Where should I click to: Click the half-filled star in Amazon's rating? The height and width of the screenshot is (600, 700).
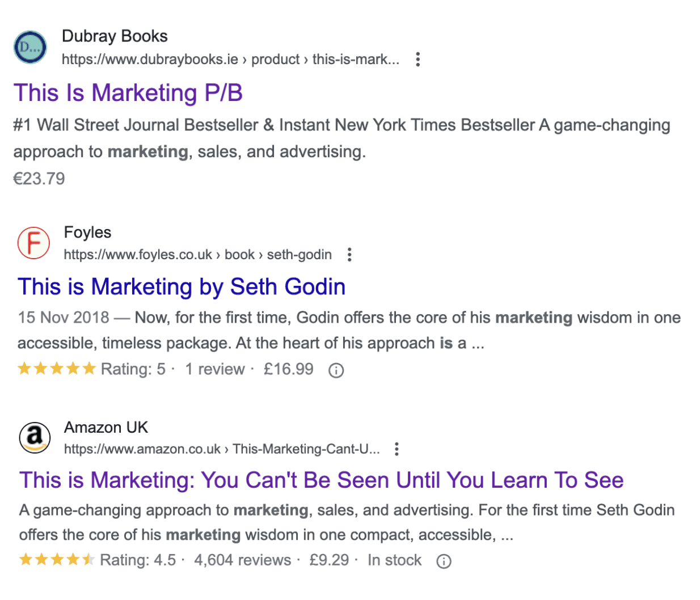click(90, 560)
